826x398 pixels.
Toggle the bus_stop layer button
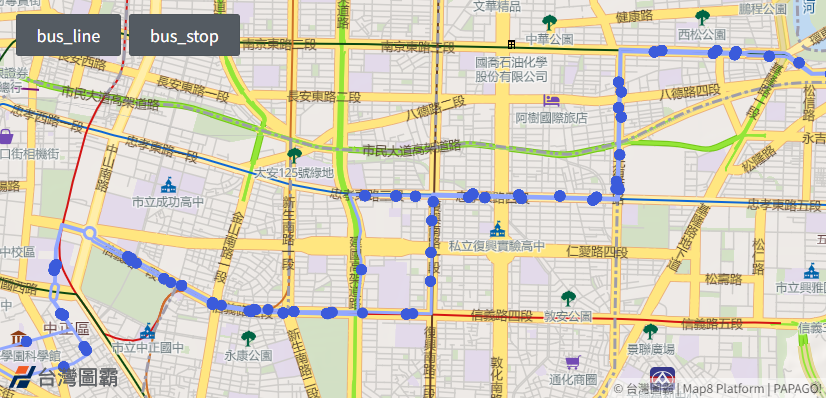point(184,35)
